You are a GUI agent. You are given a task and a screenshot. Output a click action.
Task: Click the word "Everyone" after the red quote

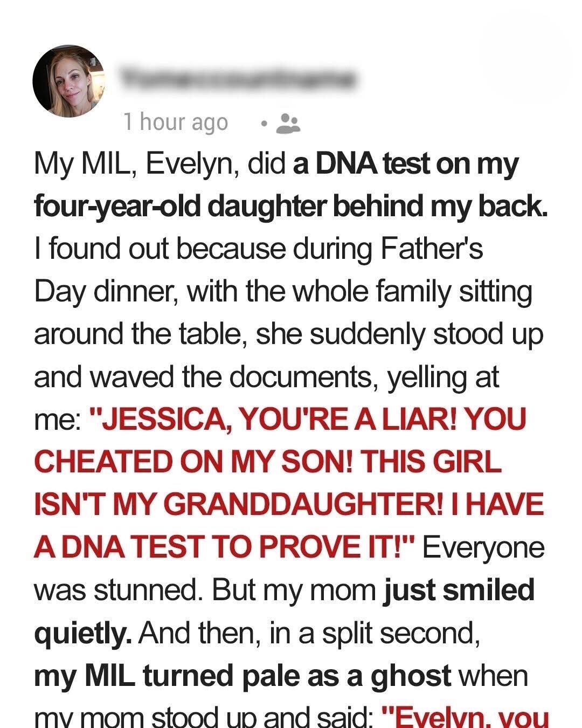[x=483, y=547]
